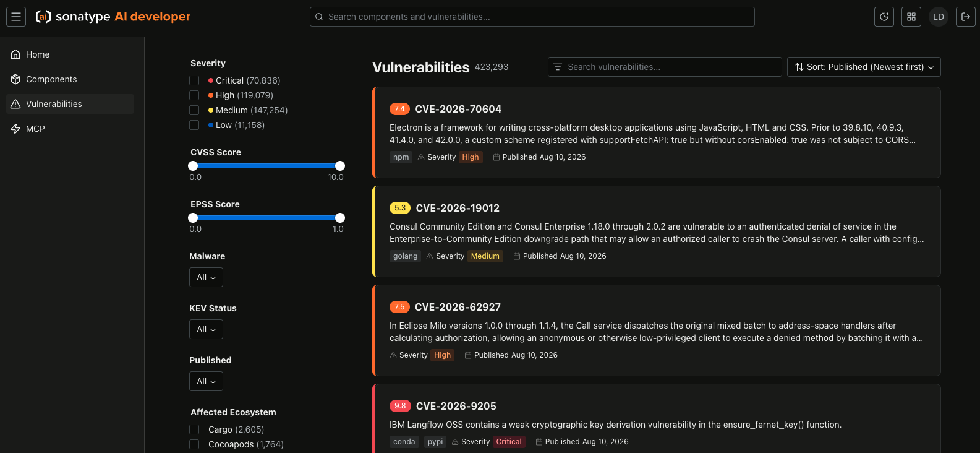This screenshot has height=453, width=980.
Task: Click the High severity label on CVE-2026-70604
Action: click(x=471, y=157)
